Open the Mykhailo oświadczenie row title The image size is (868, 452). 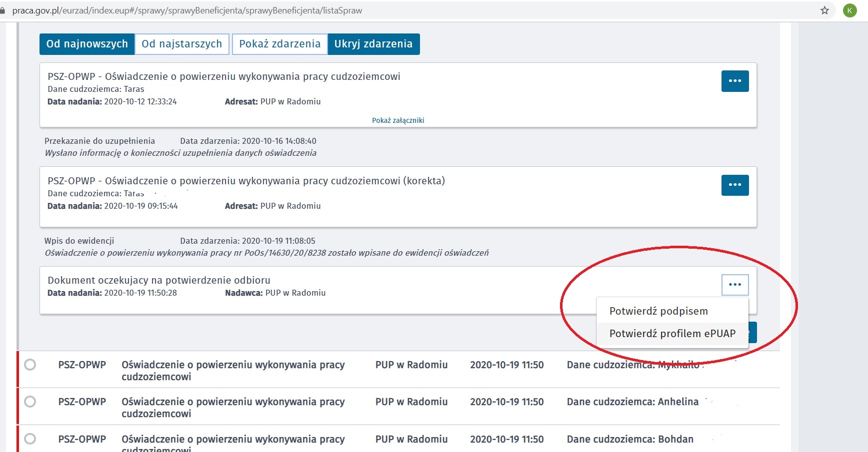(233, 370)
